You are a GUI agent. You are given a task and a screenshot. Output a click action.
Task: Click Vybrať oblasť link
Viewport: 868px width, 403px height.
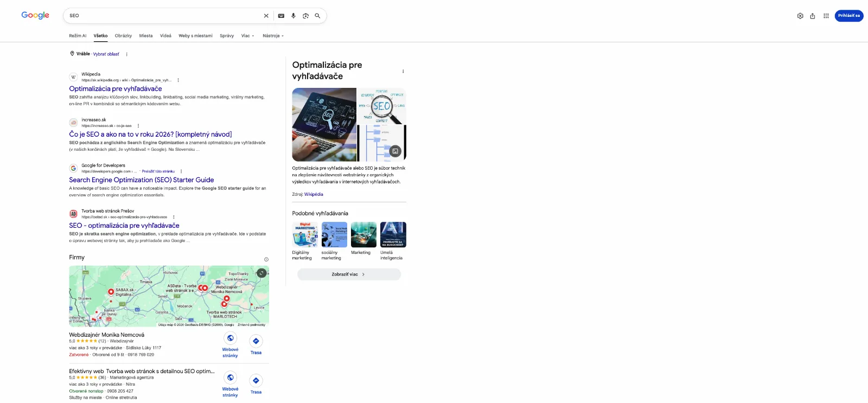[106, 54]
